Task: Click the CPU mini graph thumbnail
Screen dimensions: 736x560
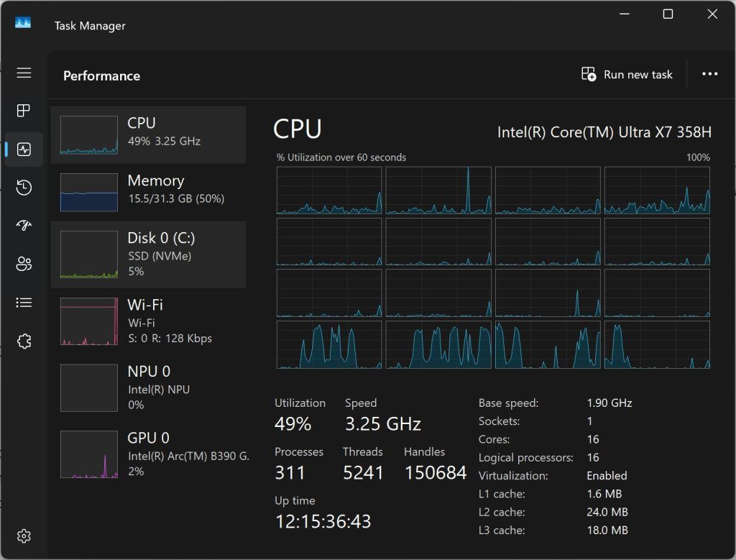Action: click(89, 135)
